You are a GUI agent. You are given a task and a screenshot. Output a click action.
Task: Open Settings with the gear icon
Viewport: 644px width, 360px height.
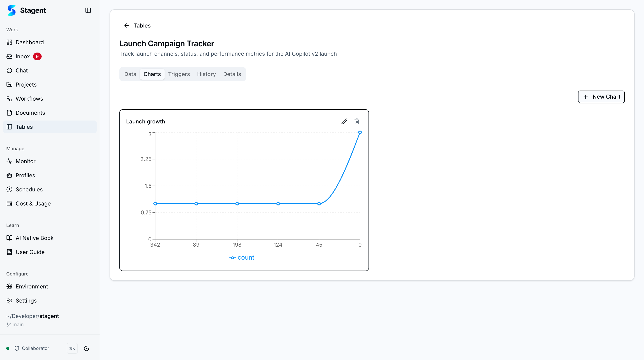click(x=26, y=301)
